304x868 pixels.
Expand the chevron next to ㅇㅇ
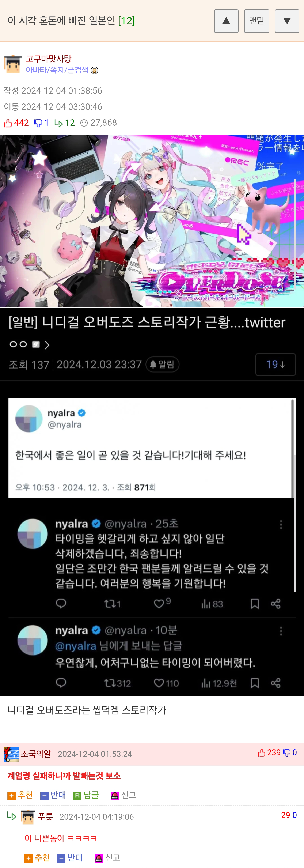click(x=47, y=345)
